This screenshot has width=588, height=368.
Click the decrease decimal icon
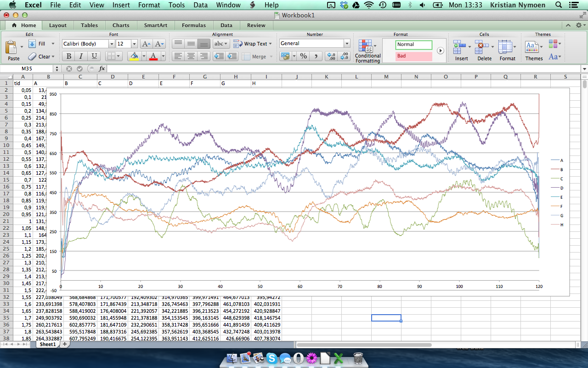click(345, 56)
